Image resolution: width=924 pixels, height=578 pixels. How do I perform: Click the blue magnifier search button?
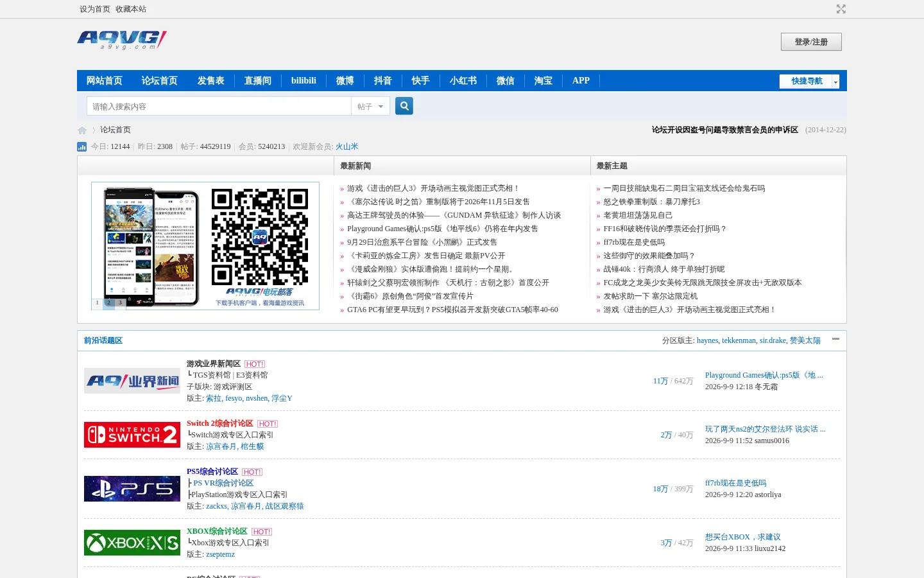(x=404, y=106)
